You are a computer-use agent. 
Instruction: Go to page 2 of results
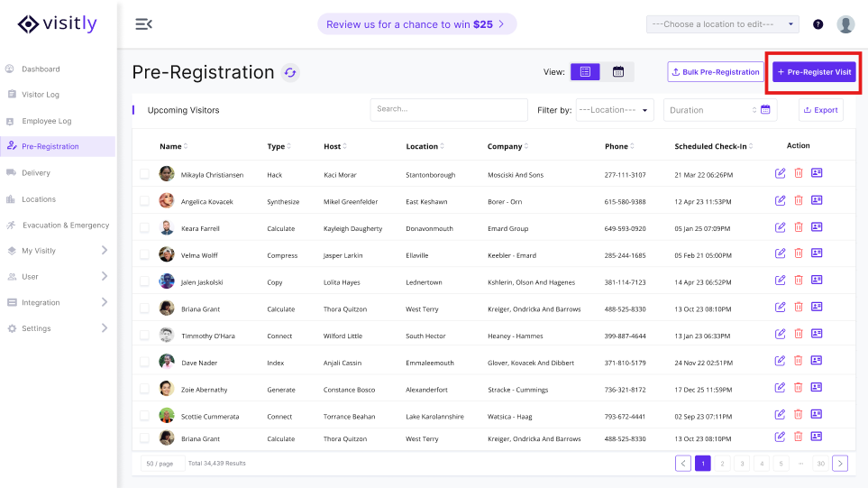click(722, 464)
